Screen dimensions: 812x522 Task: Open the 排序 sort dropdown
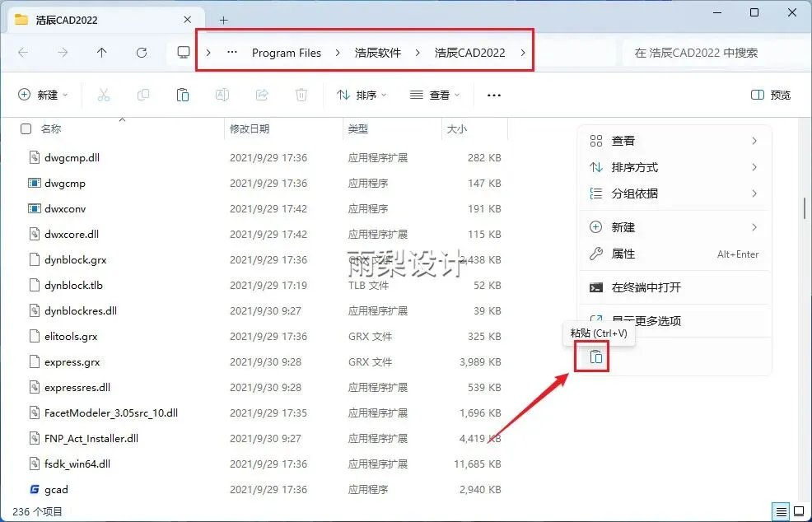(362, 95)
